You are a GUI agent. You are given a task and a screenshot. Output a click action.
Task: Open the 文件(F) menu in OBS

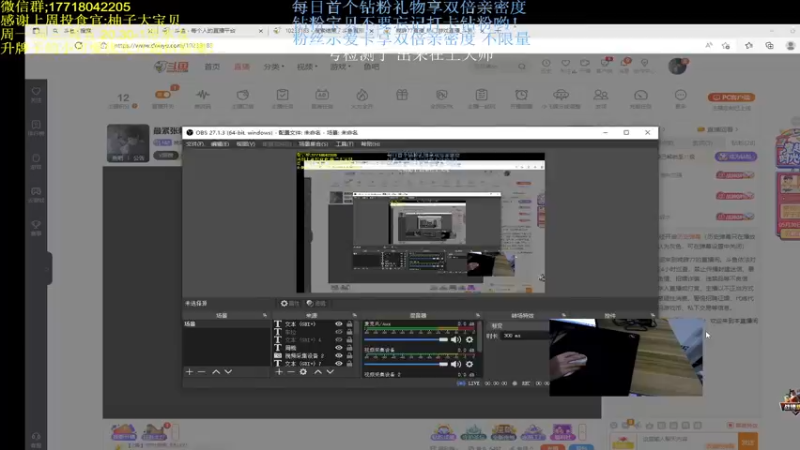point(194,144)
